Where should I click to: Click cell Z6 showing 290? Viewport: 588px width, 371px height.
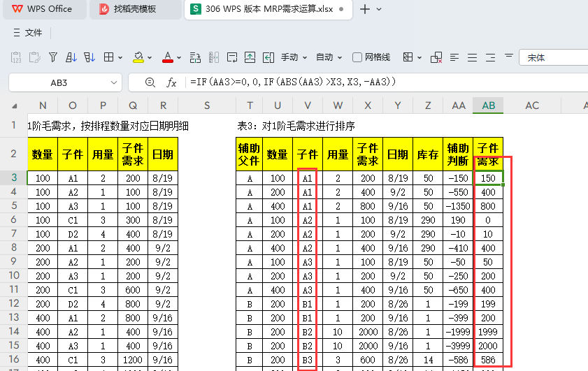click(x=429, y=220)
